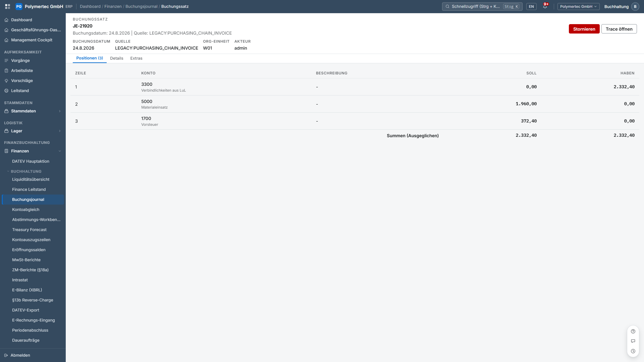Open Intrastat menu entry
The height and width of the screenshot is (362, 644).
(33, 280)
